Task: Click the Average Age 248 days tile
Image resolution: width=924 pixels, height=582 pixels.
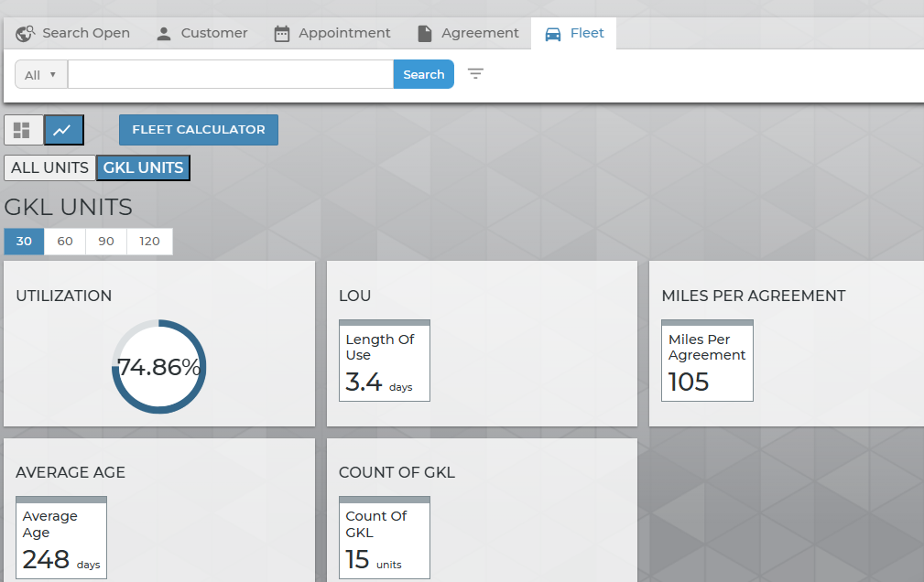Action: [61, 538]
